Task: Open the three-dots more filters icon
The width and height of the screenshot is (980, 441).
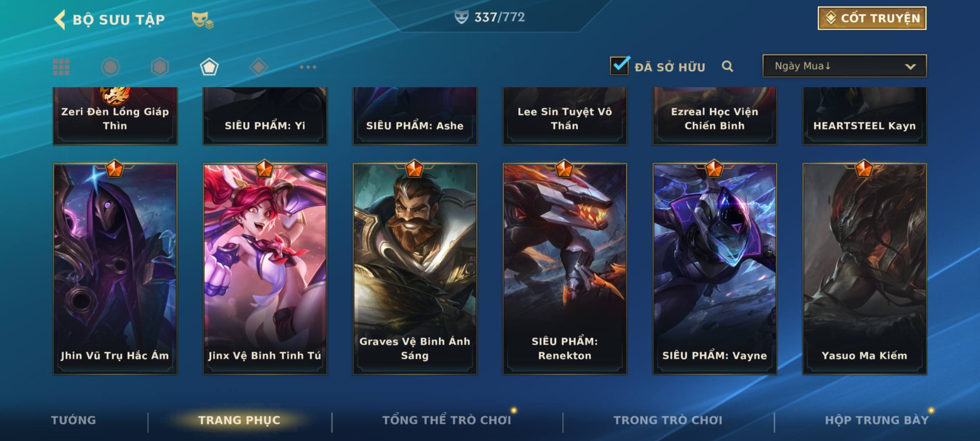Action: (x=308, y=67)
